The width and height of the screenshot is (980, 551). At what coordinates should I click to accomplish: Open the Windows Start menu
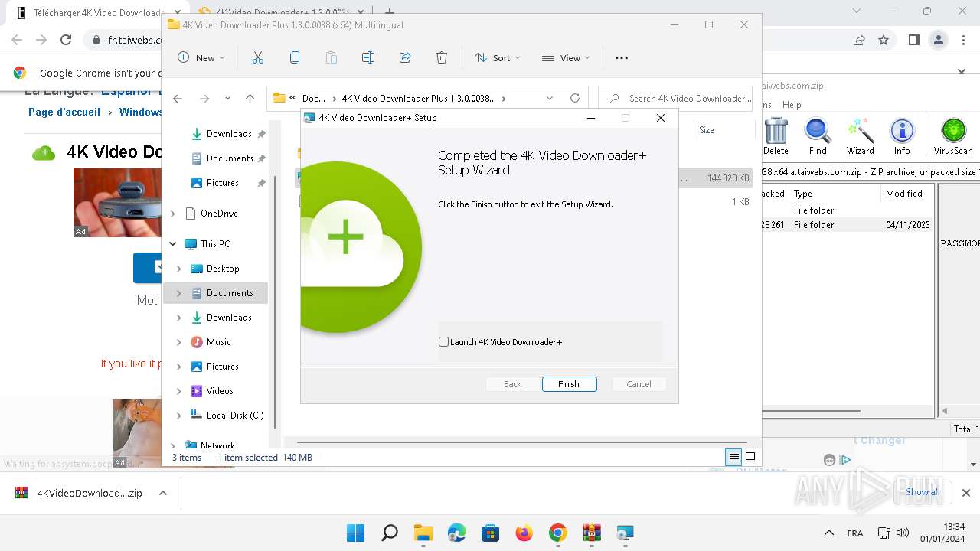[355, 533]
